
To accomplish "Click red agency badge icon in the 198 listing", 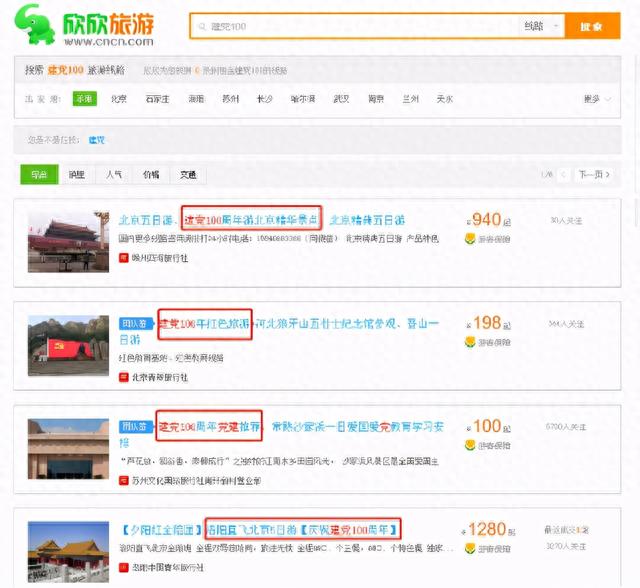I will click(123, 377).
